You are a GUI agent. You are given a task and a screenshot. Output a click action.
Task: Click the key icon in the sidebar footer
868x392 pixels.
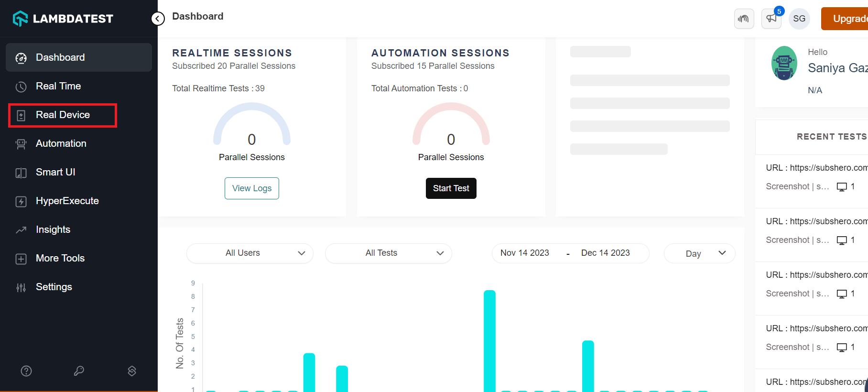click(x=79, y=371)
